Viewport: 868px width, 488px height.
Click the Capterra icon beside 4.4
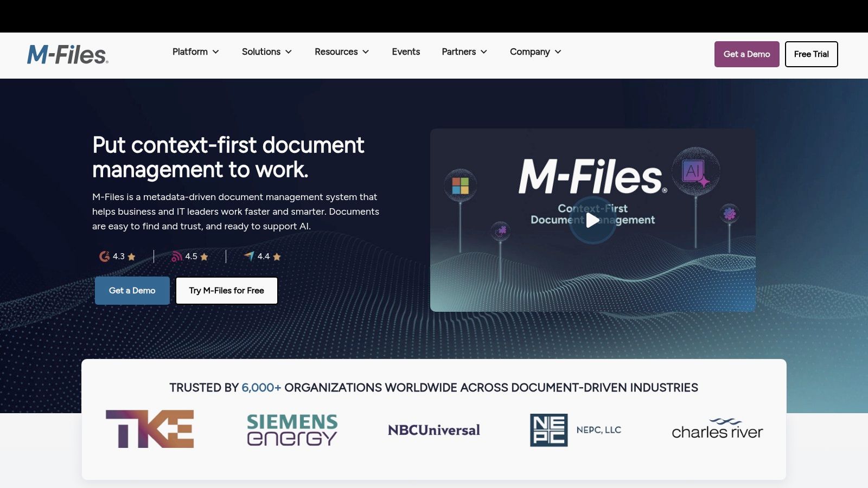tap(249, 256)
